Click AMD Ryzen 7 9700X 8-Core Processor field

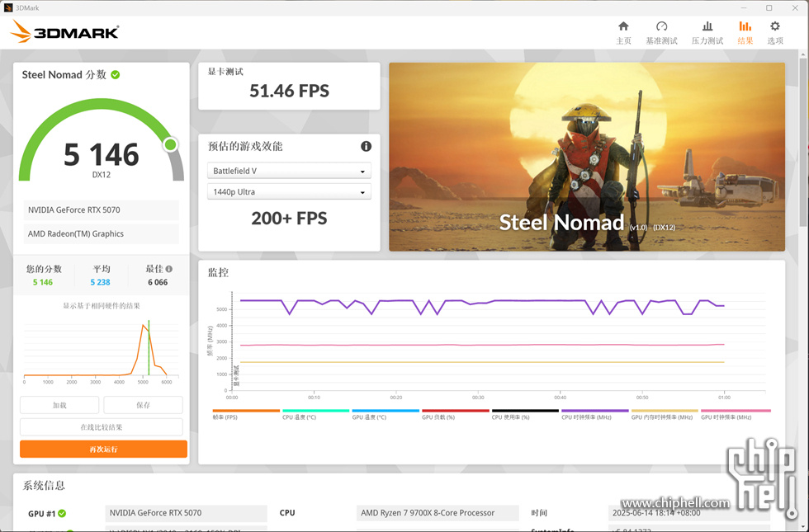point(437,513)
